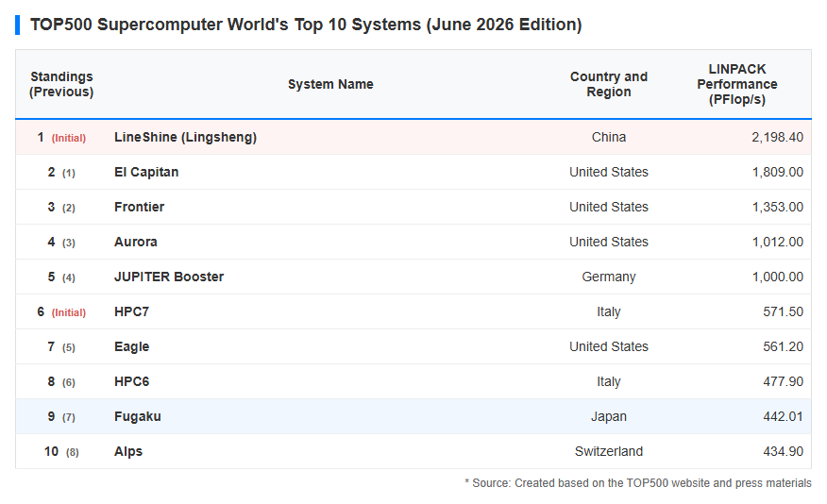Click the table title 'TOP500 Supercomputer World's Top 10 Systems'
The height and width of the screenshot is (504, 827).
pyautogui.click(x=306, y=25)
